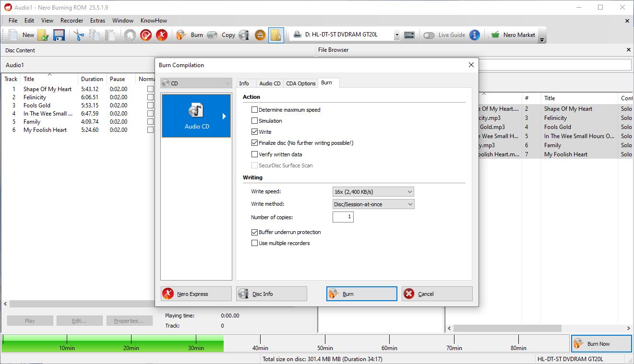Uncheck the Write checkbox
This screenshot has height=364, width=634.
[255, 132]
